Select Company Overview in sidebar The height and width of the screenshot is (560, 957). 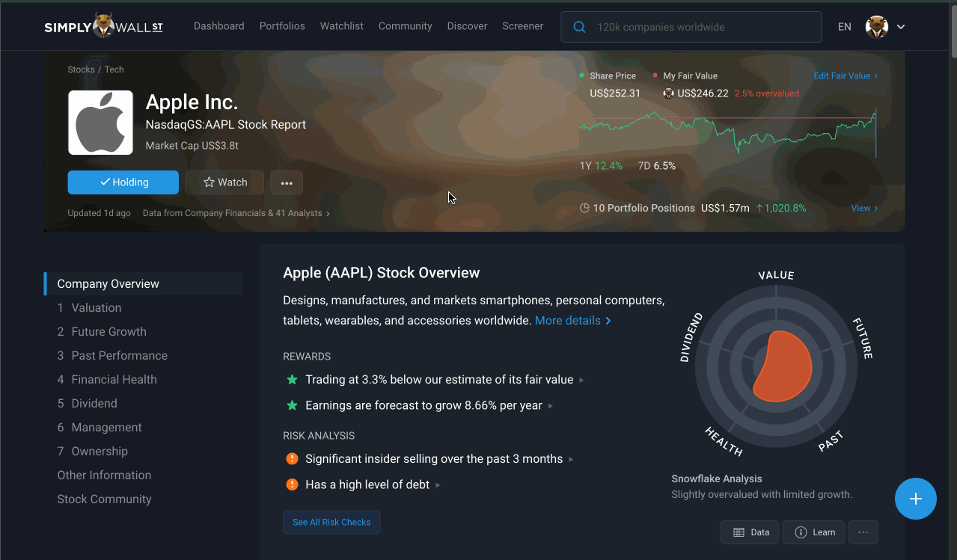144,284
